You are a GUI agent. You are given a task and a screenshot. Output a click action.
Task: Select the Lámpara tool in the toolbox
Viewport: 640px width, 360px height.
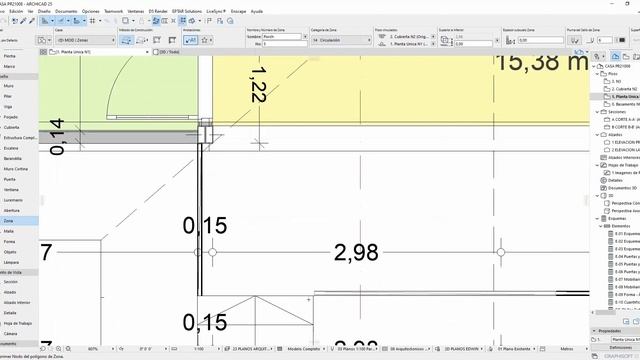(x=11, y=262)
